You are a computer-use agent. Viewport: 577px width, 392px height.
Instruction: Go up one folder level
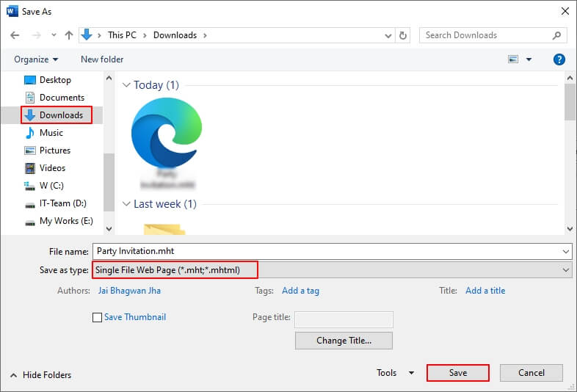(x=69, y=35)
